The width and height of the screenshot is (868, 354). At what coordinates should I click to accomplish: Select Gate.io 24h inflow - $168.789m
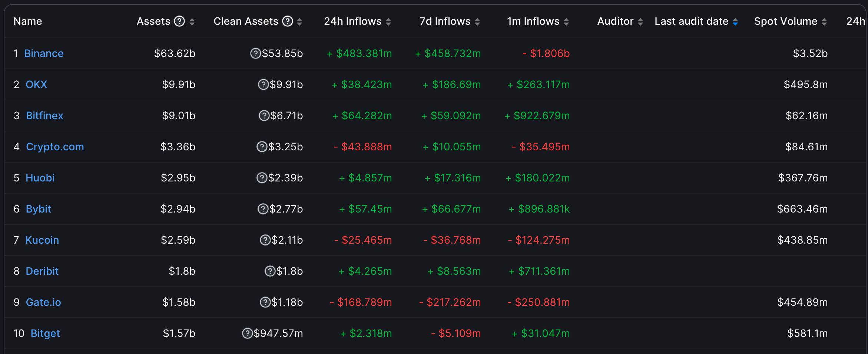[x=361, y=302]
